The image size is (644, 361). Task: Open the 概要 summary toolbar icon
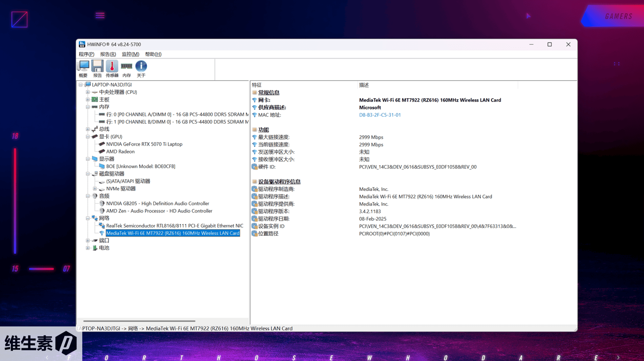83,69
